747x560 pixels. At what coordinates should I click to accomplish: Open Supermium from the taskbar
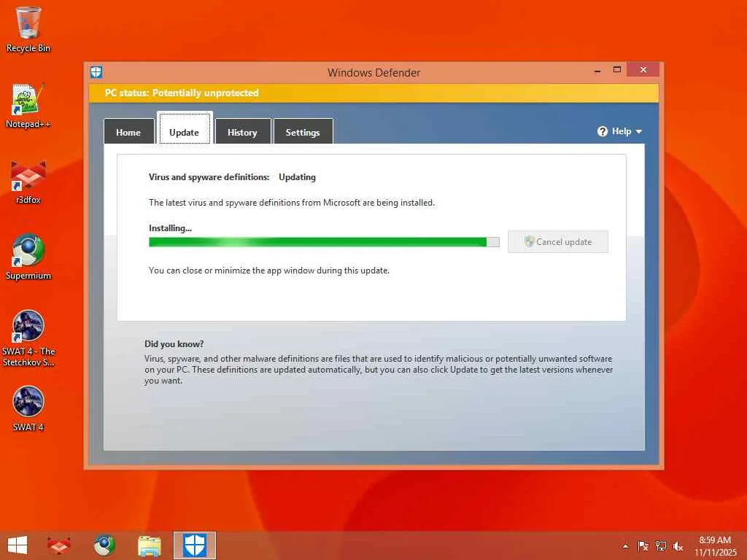pyautogui.click(x=104, y=545)
